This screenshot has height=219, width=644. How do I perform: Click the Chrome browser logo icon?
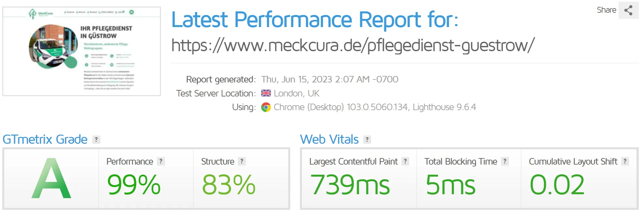(x=266, y=107)
